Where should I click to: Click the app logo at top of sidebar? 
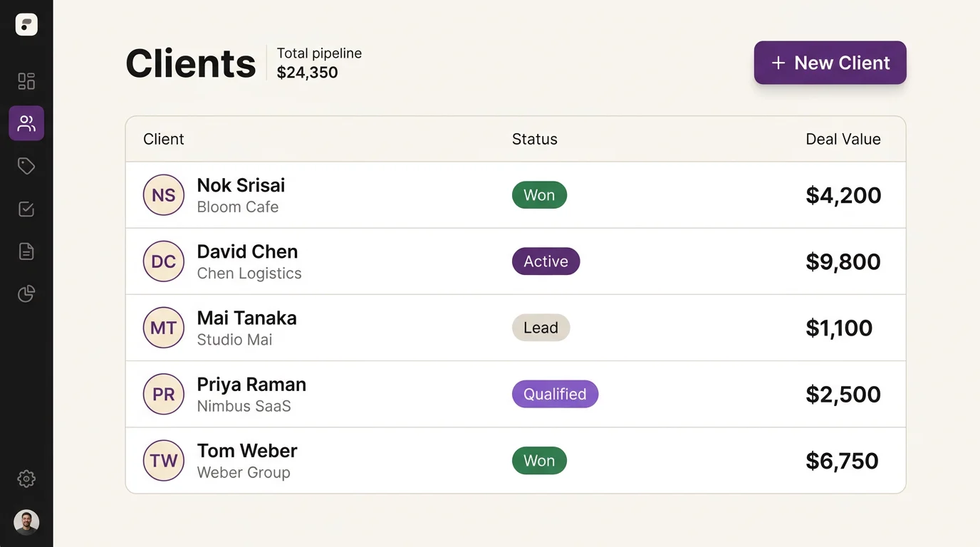(26, 24)
